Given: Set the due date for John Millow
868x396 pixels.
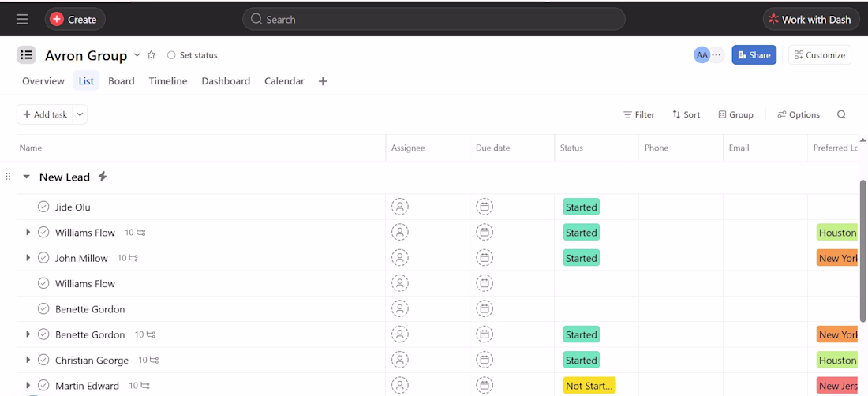Looking at the screenshot, I should [485, 258].
